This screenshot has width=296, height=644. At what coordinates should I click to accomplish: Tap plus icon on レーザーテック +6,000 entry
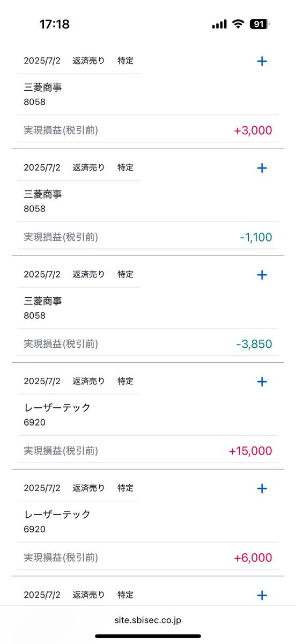[x=262, y=488]
